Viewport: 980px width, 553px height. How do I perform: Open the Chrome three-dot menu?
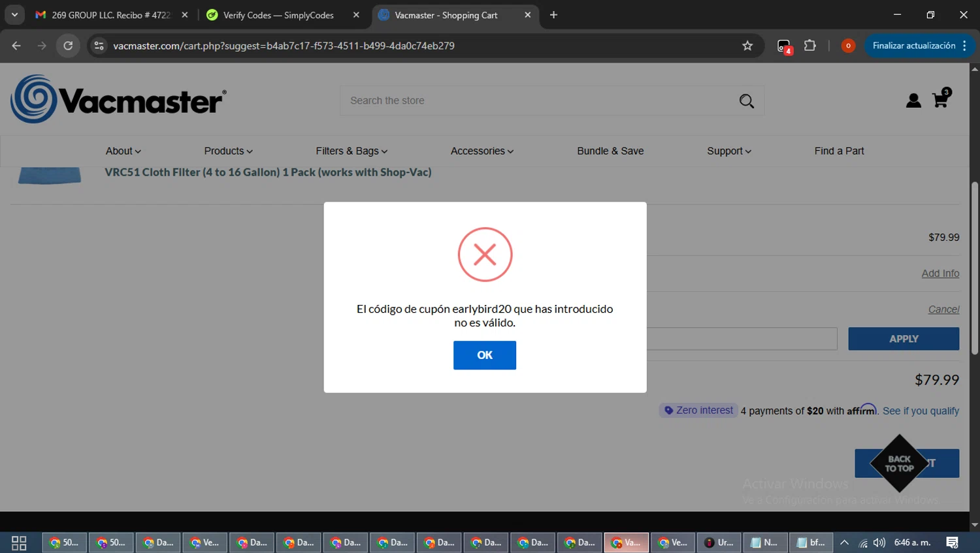tap(965, 46)
